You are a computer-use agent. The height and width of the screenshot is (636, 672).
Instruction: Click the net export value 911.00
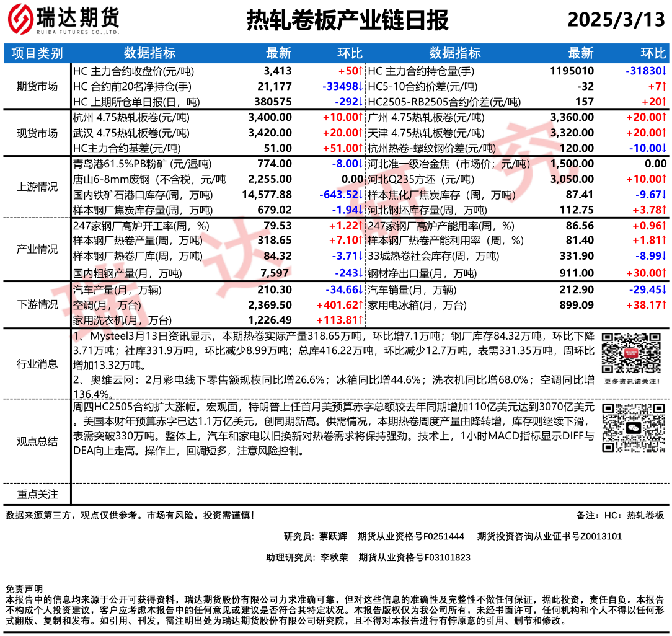(x=577, y=273)
